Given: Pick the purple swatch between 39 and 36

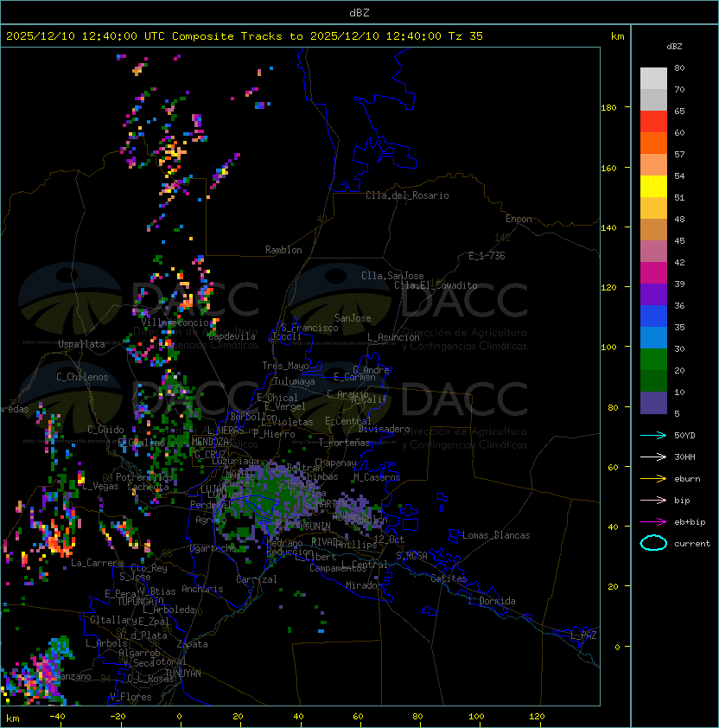Looking at the screenshot, I should click(x=653, y=294).
